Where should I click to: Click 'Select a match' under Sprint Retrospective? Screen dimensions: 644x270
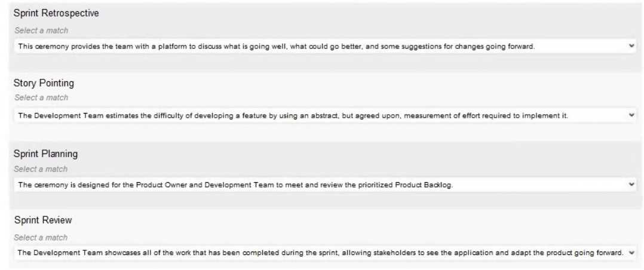click(x=41, y=30)
